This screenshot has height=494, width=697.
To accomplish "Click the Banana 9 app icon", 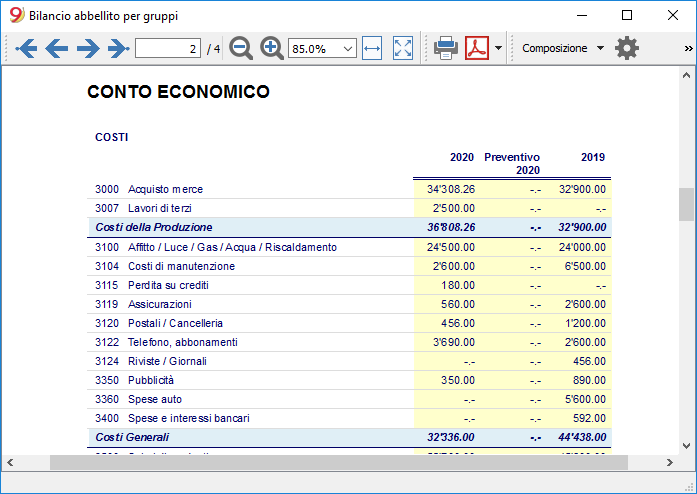I will pyautogui.click(x=16, y=15).
